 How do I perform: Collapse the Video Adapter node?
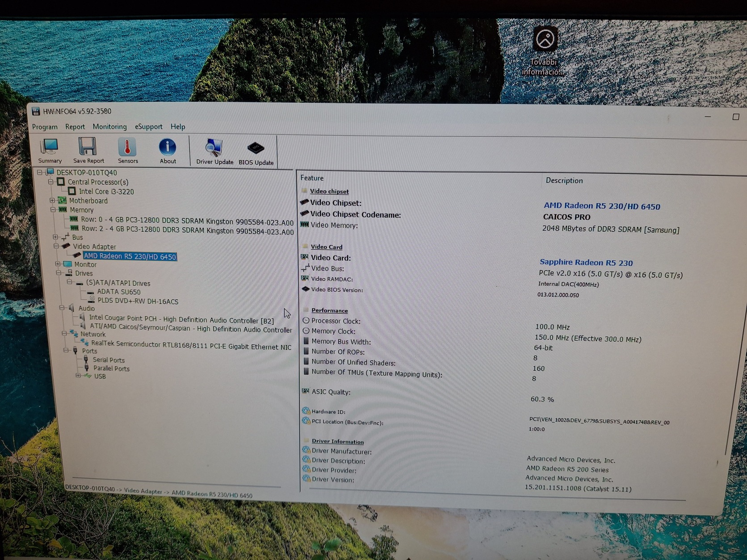[56, 246]
